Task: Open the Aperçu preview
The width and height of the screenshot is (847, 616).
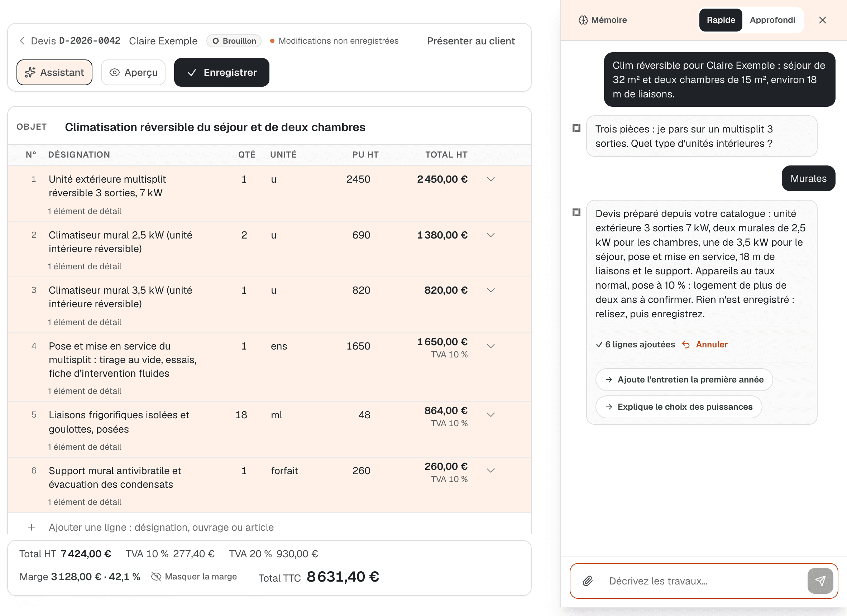Action: point(133,72)
